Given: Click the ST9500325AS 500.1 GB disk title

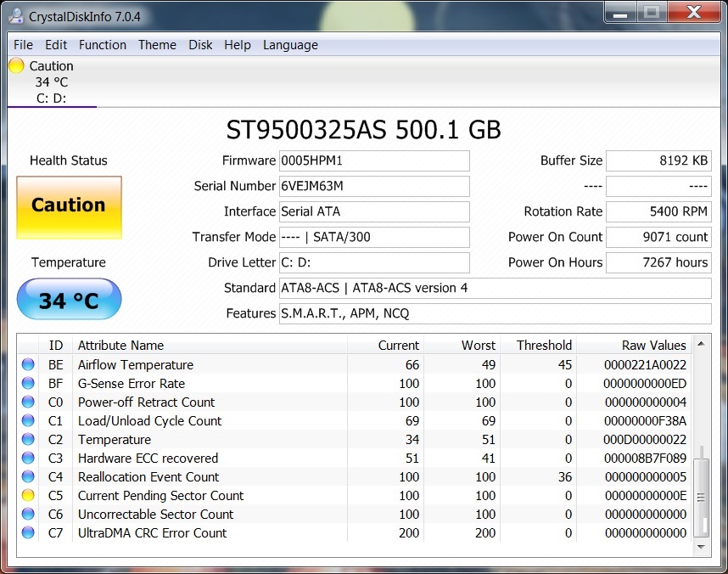Looking at the screenshot, I should coord(363,130).
